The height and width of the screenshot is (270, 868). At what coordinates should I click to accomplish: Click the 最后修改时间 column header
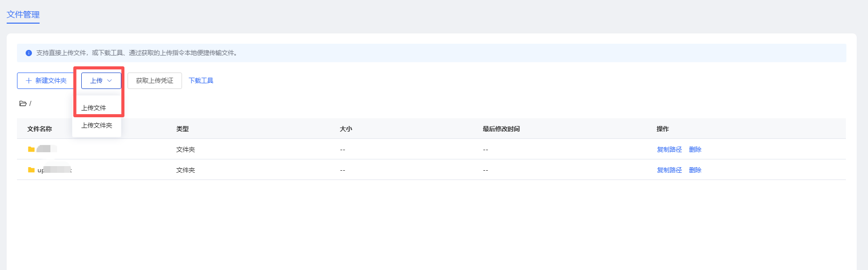(x=501, y=129)
